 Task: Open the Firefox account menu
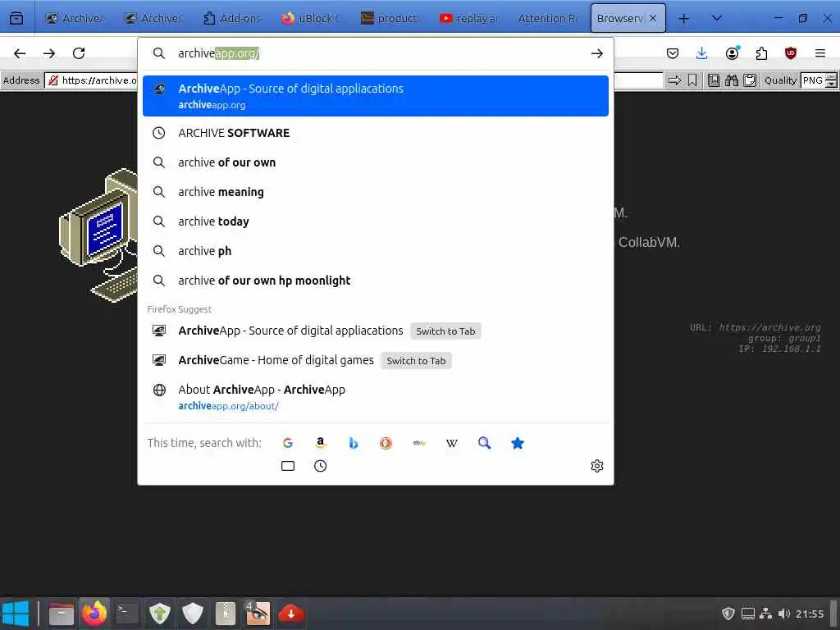732,53
